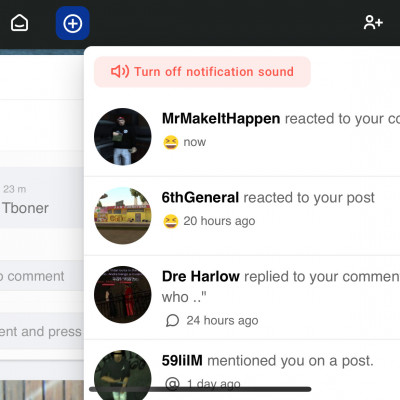Click the 59liIM username link

coord(182,361)
